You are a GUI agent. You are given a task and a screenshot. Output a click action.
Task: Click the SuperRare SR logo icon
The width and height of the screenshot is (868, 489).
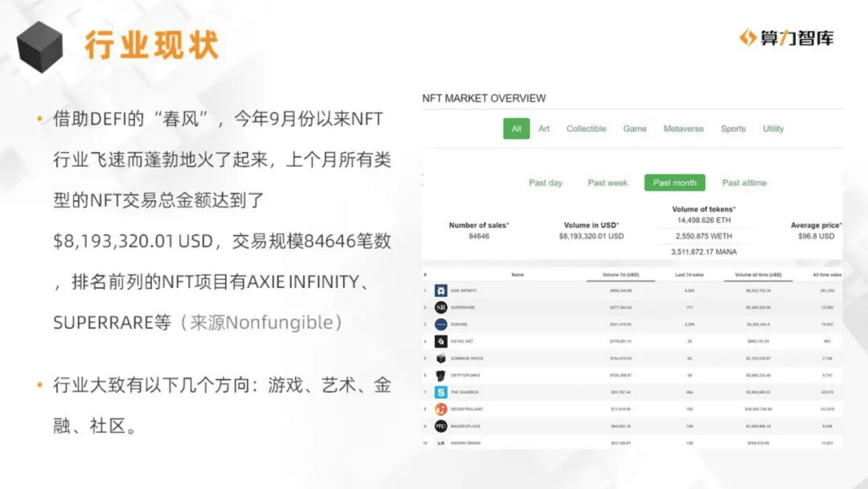tap(440, 307)
